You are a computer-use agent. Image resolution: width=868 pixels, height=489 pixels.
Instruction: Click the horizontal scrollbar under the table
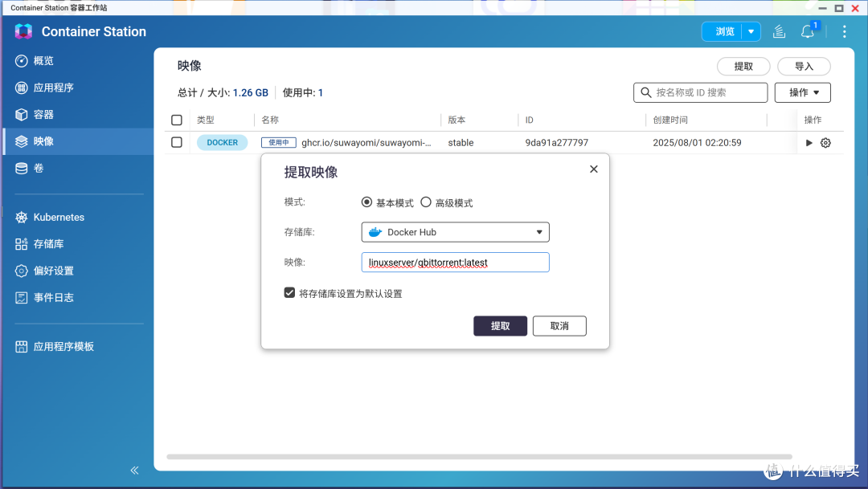(479, 457)
